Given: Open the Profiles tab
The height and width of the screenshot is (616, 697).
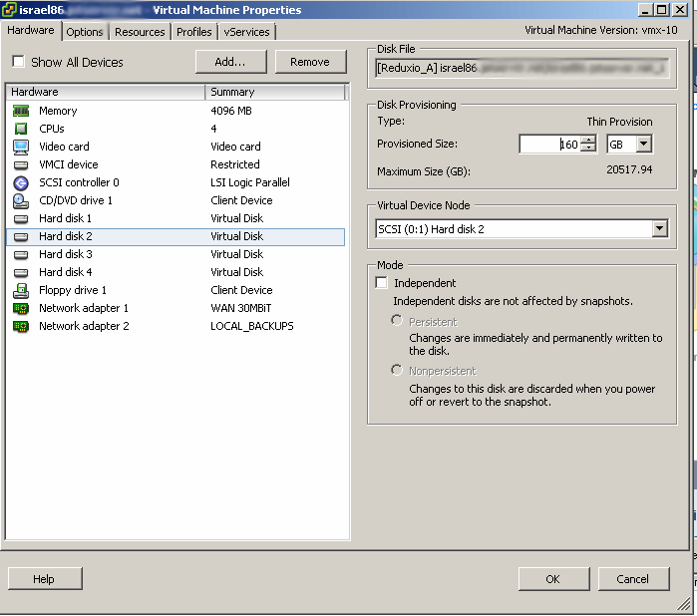Looking at the screenshot, I should click(193, 32).
